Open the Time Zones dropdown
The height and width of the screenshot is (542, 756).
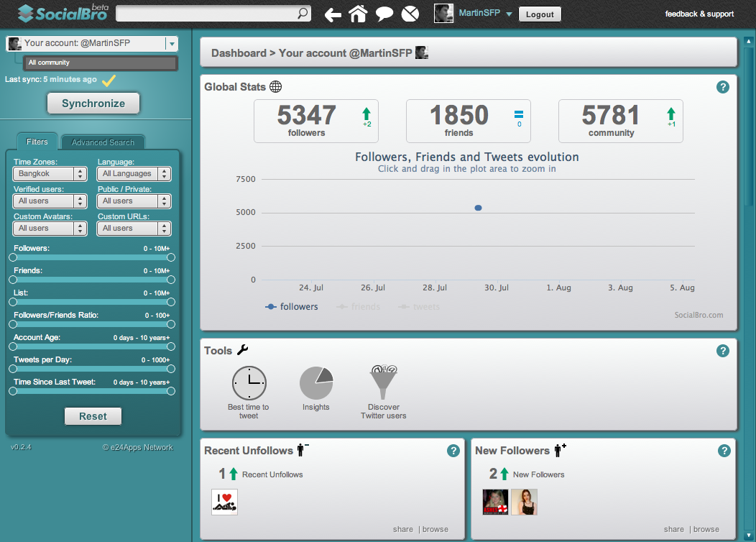click(50, 173)
